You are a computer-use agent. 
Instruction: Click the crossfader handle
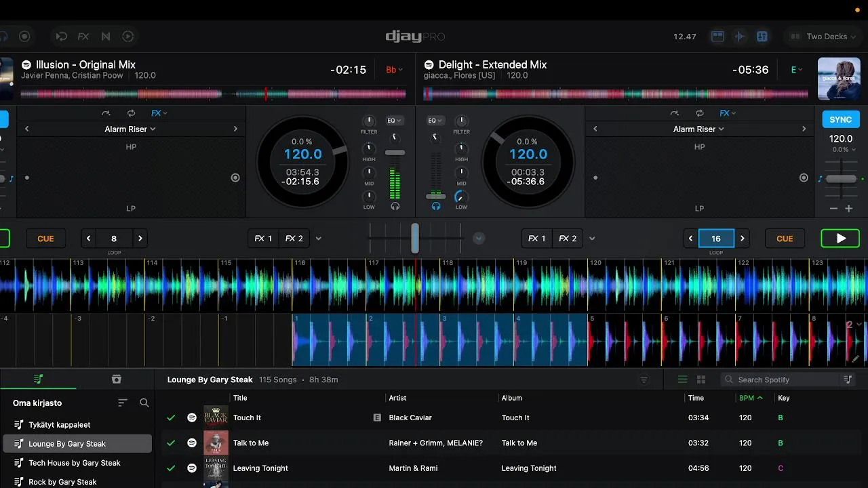[414, 238]
